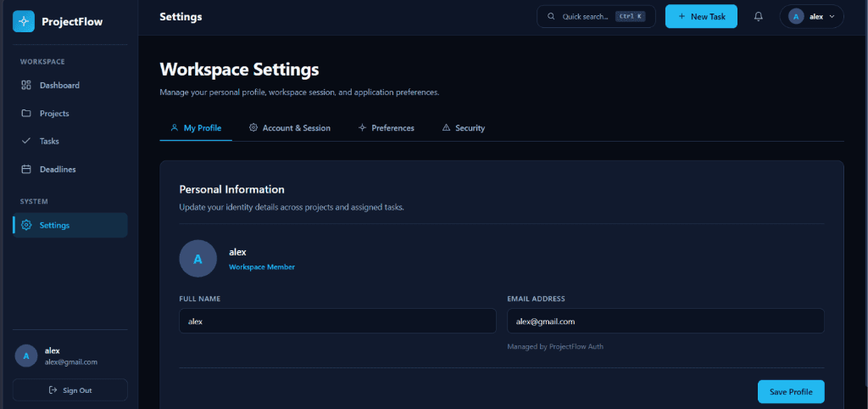Image resolution: width=868 pixels, height=409 pixels.
Task: Click the Full Name input field
Action: click(337, 321)
